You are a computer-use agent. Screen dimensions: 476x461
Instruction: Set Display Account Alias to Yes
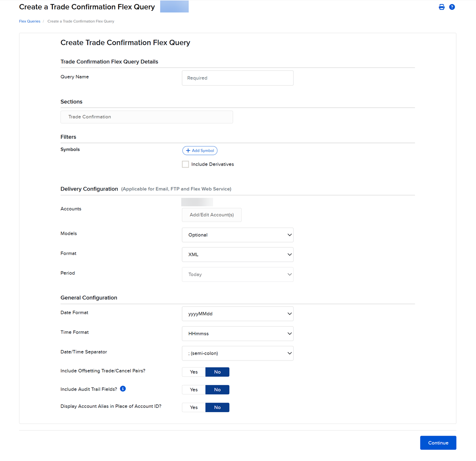[194, 407]
